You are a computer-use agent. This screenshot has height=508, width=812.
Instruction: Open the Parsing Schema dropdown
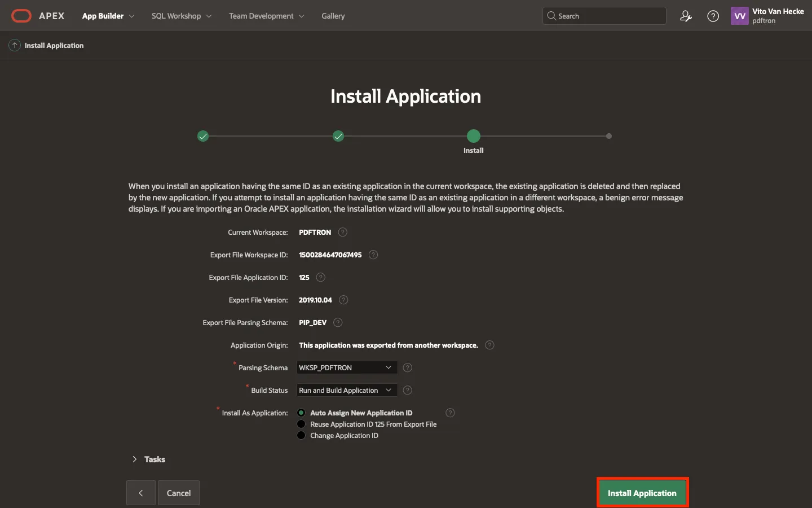347,367
